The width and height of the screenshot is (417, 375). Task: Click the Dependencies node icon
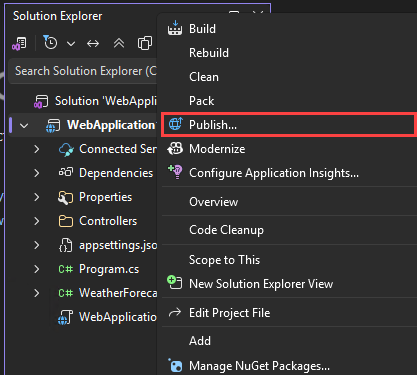66,173
